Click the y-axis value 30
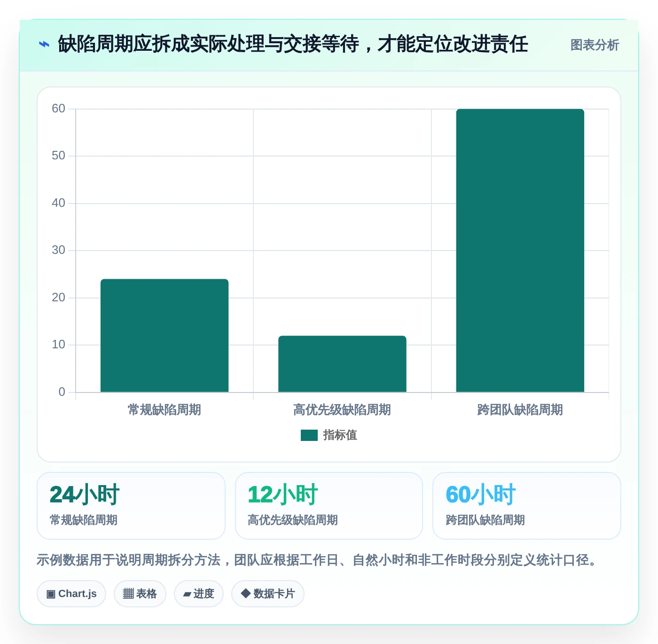This screenshot has width=658, height=644. click(59, 250)
